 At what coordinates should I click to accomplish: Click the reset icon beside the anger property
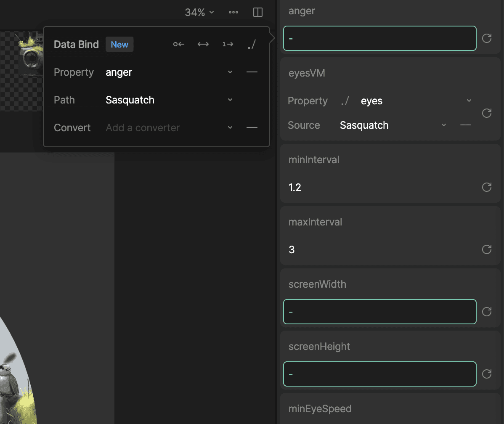(486, 38)
